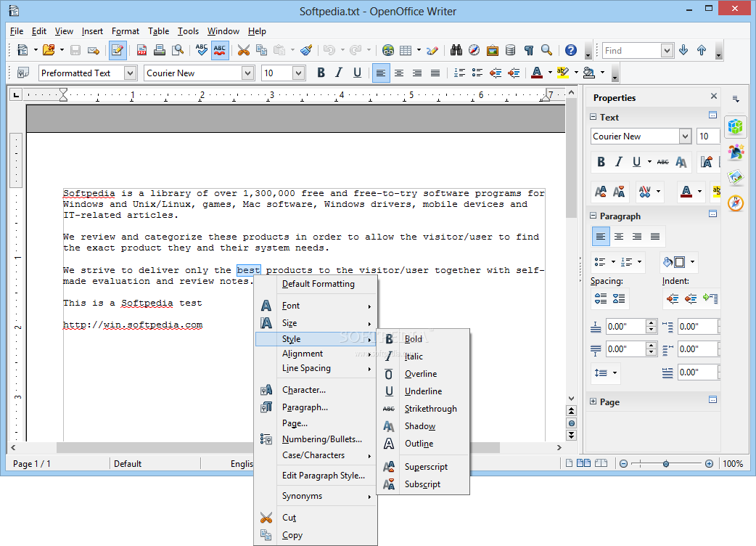Toggle Underline in the formatting toolbar
Image resolution: width=756 pixels, height=546 pixels.
[x=357, y=73]
